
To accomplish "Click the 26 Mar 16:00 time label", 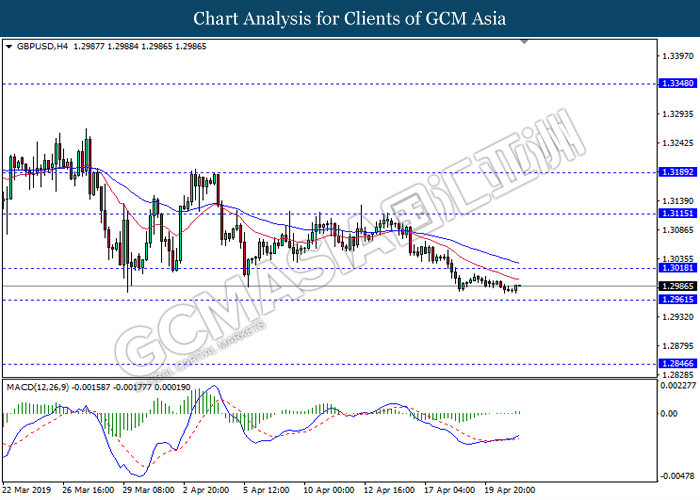I will click(88, 490).
